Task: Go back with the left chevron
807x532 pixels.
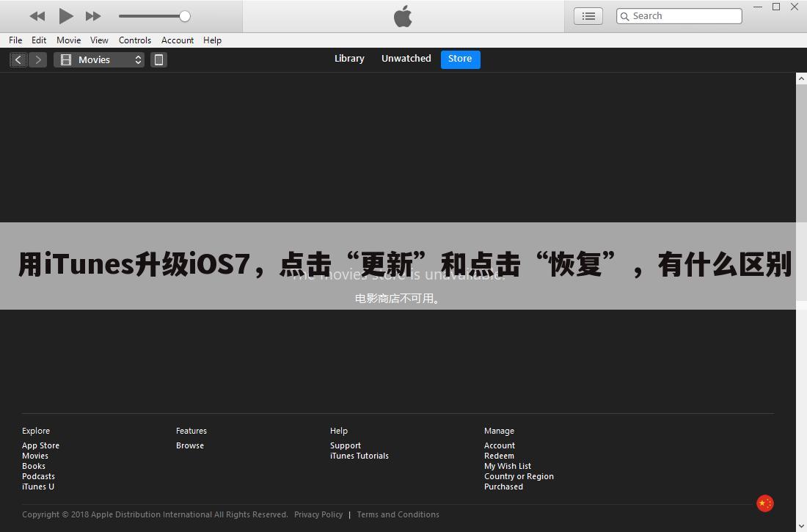Action: click(x=18, y=59)
